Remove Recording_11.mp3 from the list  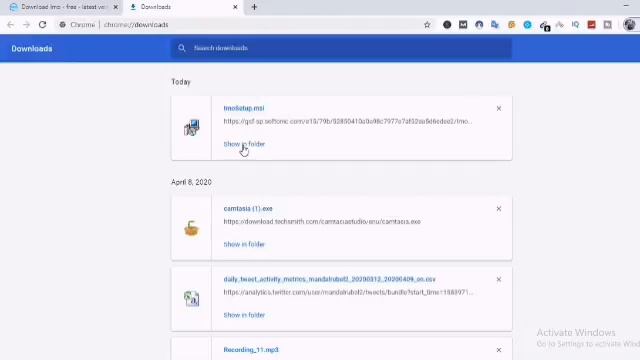coord(499,350)
